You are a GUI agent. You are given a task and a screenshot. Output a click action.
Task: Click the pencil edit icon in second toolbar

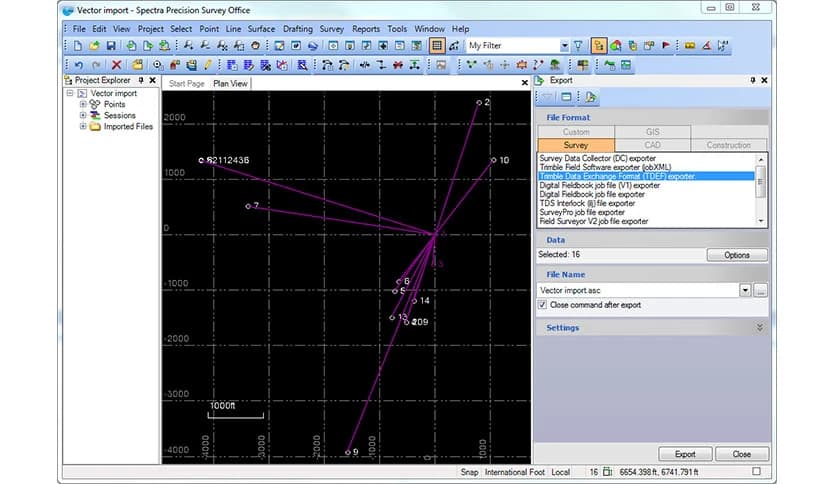(207, 65)
